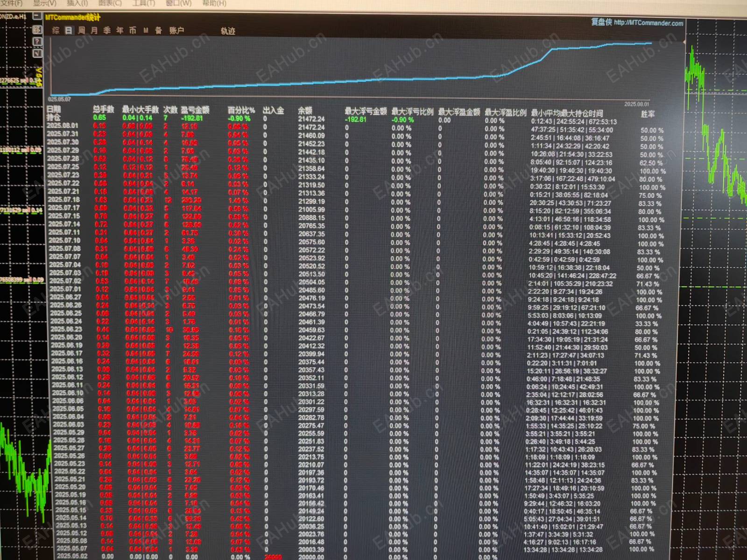
Task: Open the 币 currency tab
Action: tap(133, 30)
